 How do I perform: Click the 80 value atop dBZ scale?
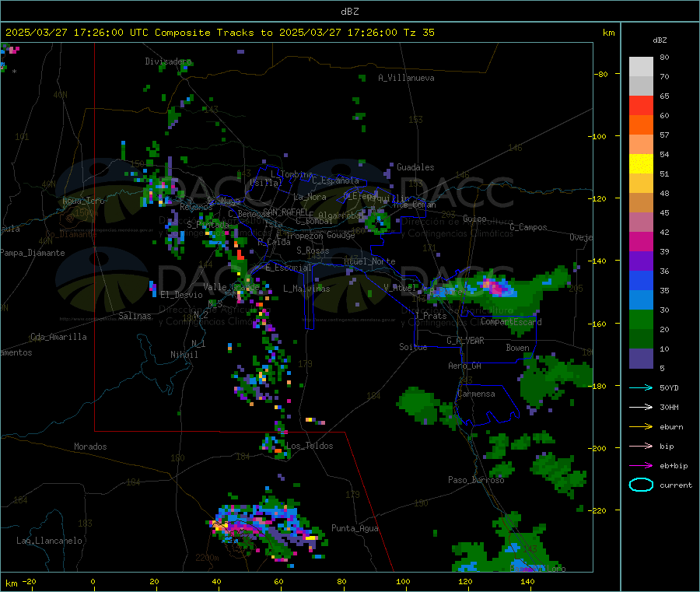664,57
